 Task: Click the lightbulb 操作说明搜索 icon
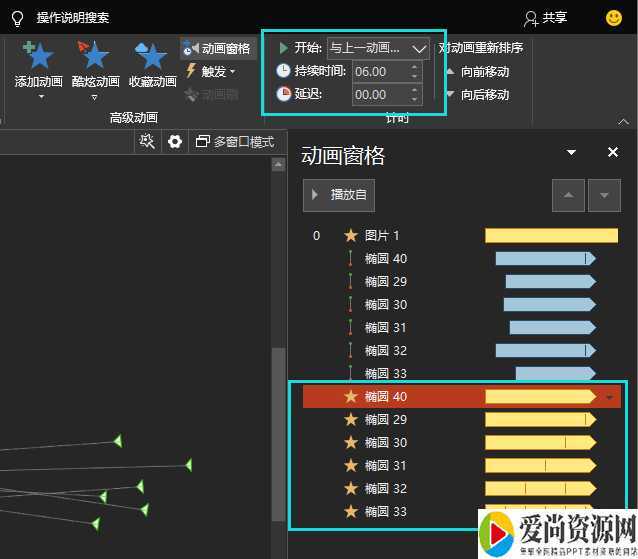pyautogui.click(x=17, y=17)
